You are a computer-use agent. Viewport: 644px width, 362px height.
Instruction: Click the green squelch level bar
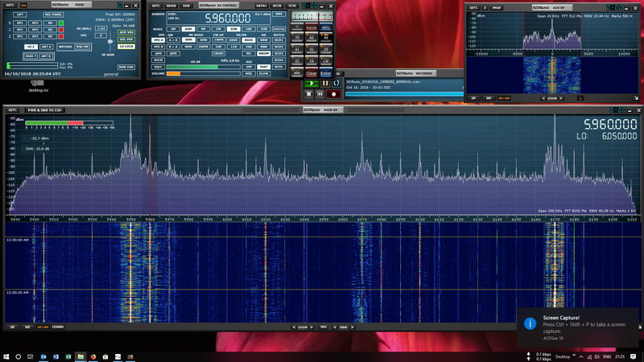(192, 67)
